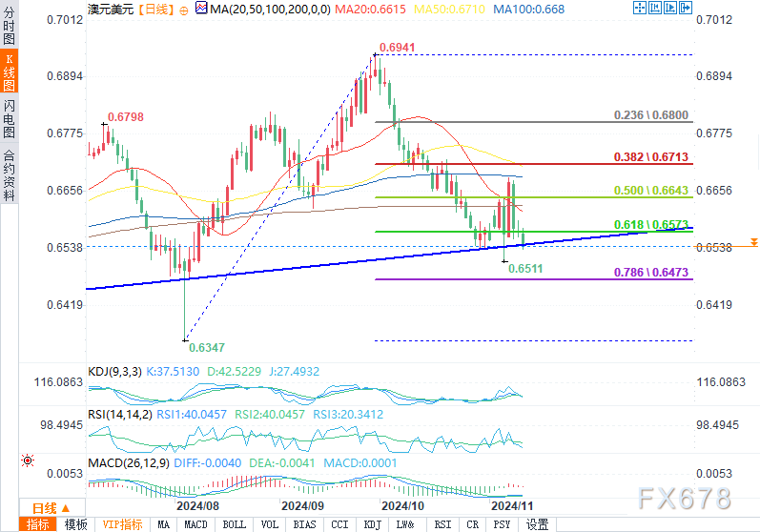Click the 2024/10 date axis label
This screenshot has height=532, width=760.
pos(402,506)
